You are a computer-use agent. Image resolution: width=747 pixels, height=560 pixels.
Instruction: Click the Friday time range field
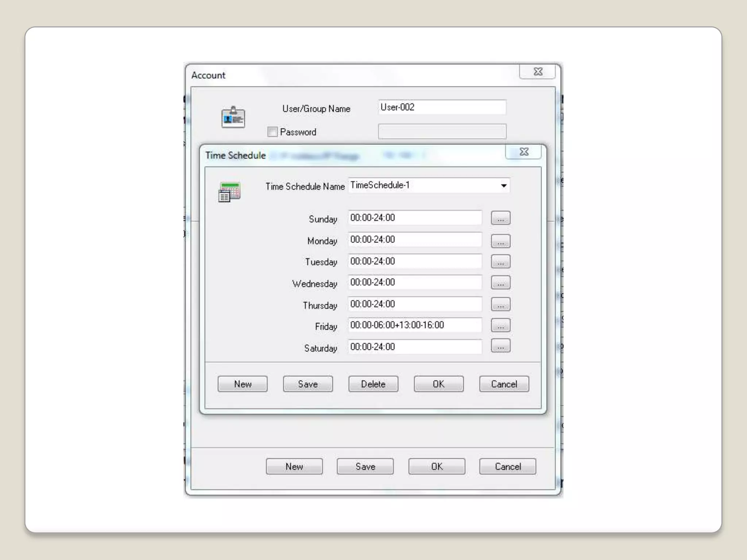(415, 325)
